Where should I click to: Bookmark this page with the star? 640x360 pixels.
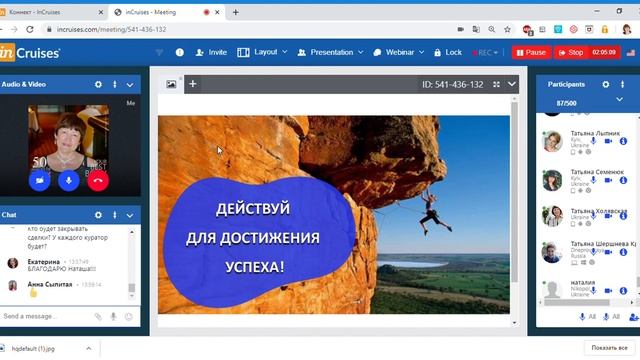point(507,29)
